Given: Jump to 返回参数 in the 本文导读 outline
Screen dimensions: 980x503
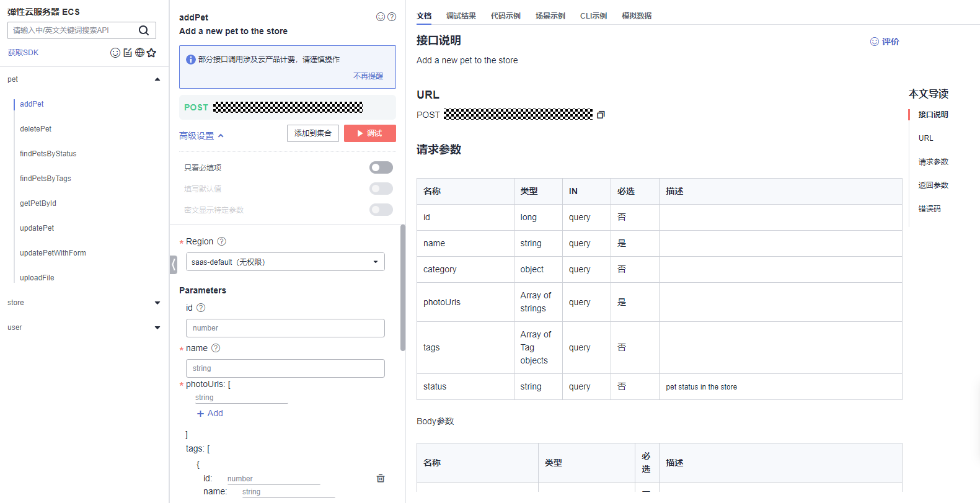Looking at the screenshot, I should (933, 185).
